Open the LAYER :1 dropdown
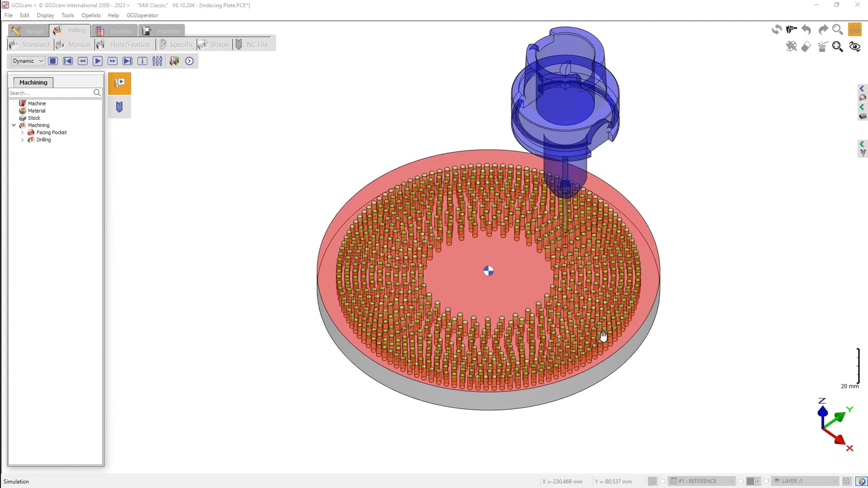 [x=805, y=481]
